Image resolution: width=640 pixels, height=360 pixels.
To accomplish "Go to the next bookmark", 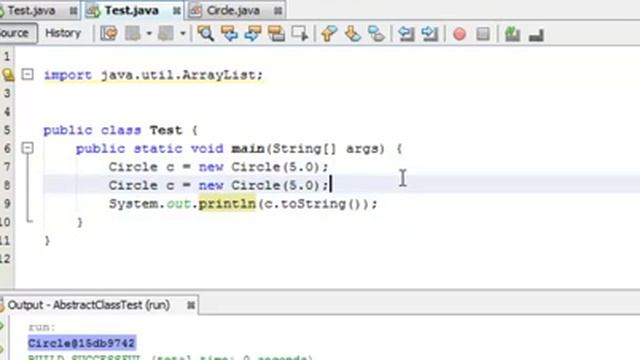I will point(353,33).
